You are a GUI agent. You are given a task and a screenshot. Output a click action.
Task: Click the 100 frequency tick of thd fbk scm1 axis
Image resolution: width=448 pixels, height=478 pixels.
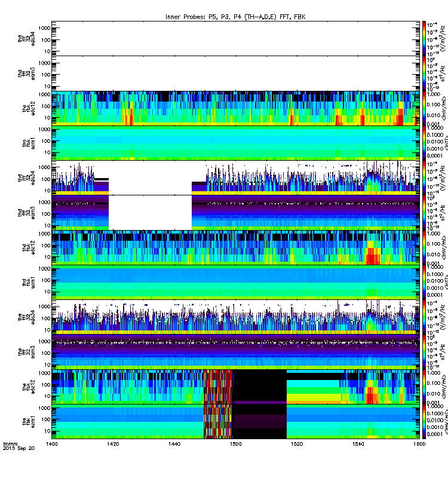46,280
